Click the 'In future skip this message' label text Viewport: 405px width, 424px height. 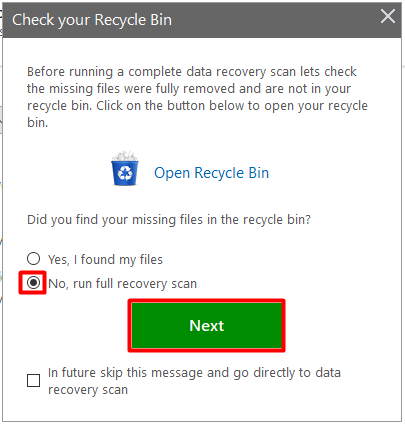(x=194, y=381)
